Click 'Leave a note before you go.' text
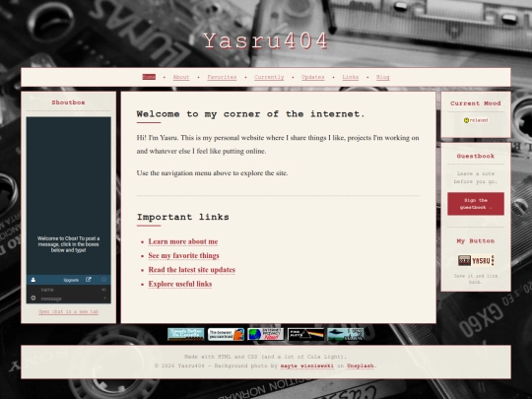532x399 pixels. click(476, 177)
